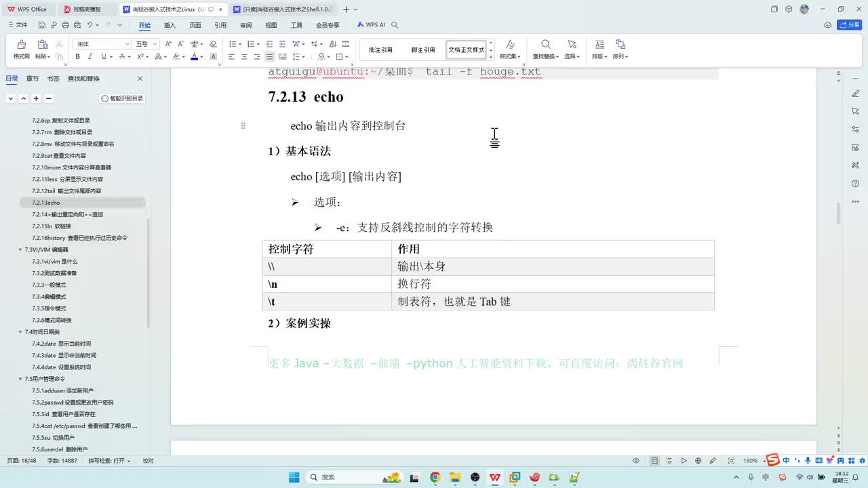Viewport: 868px width, 488px height.
Task: Toggle Italic formatting
Action: pos(89,57)
